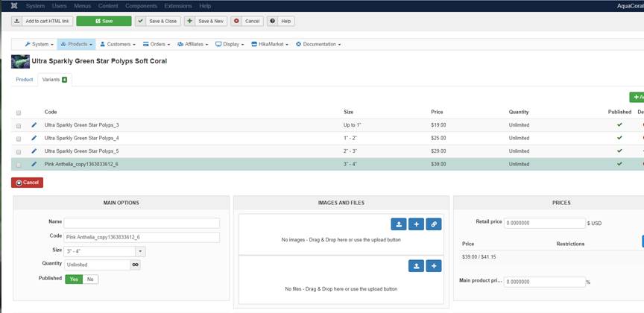Click the green Save button

click(104, 21)
